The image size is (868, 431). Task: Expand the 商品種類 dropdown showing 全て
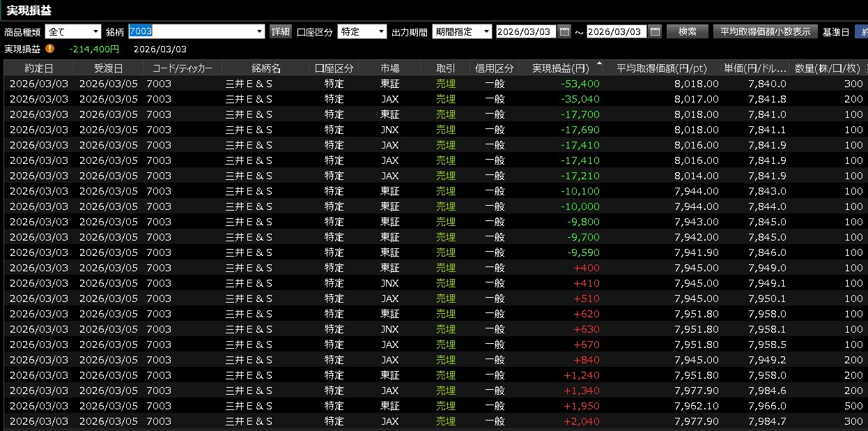pos(95,31)
